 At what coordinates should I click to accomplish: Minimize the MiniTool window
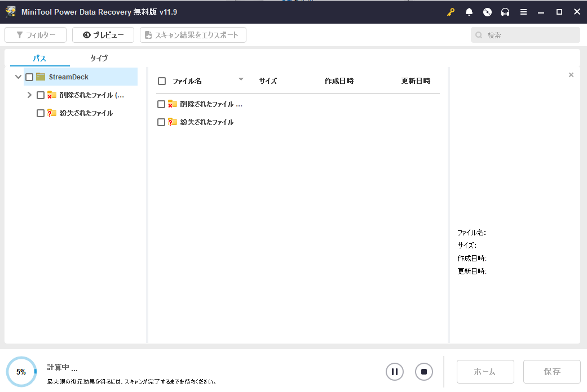point(541,12)
